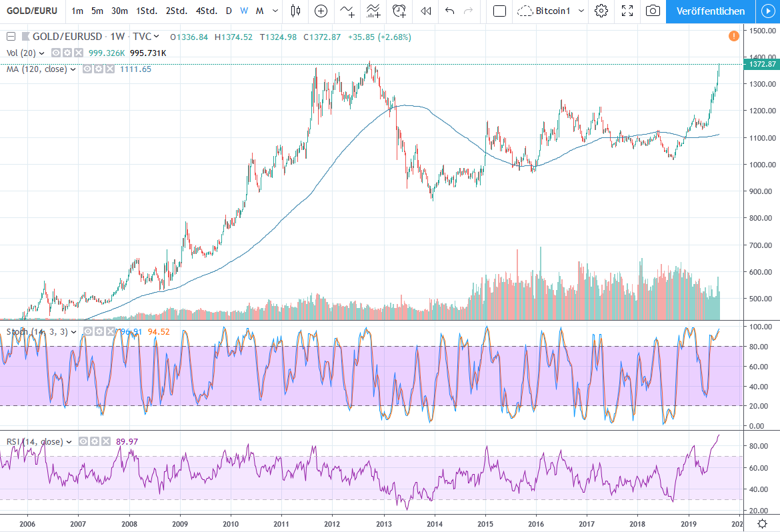Click the GOLD/EURUSD chart title
The height and width of the screenshot is (532, 780).
coord(67,36)
